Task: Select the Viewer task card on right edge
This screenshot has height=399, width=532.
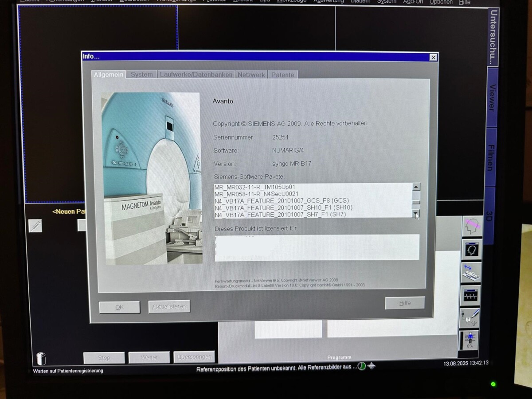Action: 491,98
